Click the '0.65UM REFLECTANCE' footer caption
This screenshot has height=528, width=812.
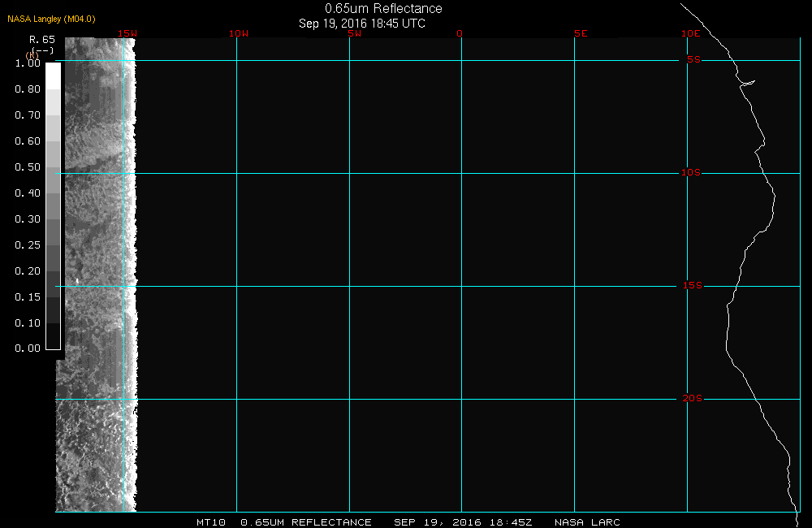click(x=306, y=522)
